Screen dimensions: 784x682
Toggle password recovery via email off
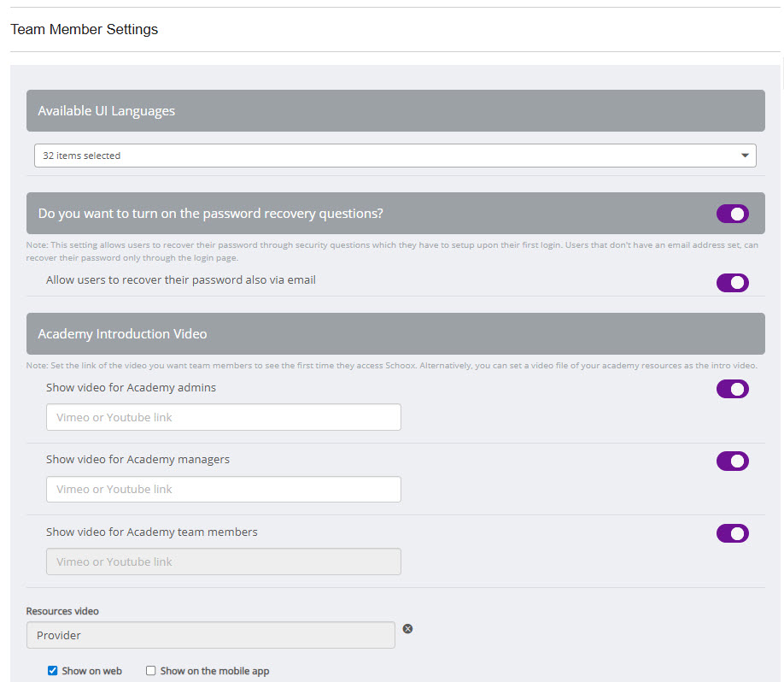click(732, 283)
